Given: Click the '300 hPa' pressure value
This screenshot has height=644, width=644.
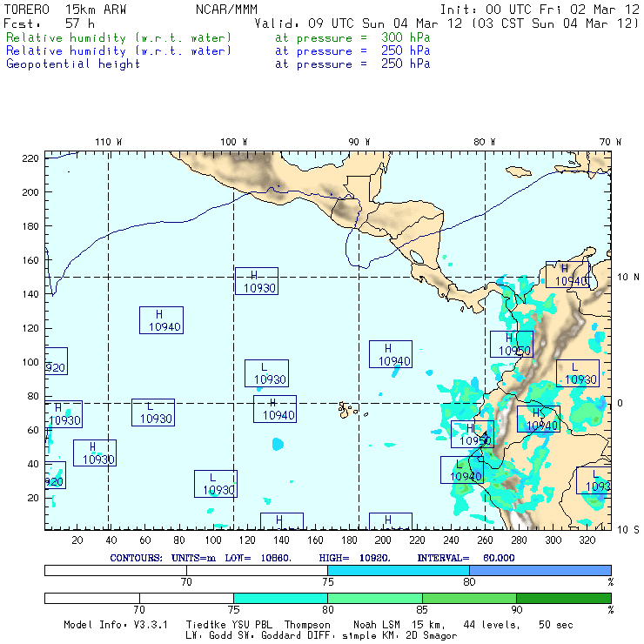Looking at the screenshot, I should [406, 37].
